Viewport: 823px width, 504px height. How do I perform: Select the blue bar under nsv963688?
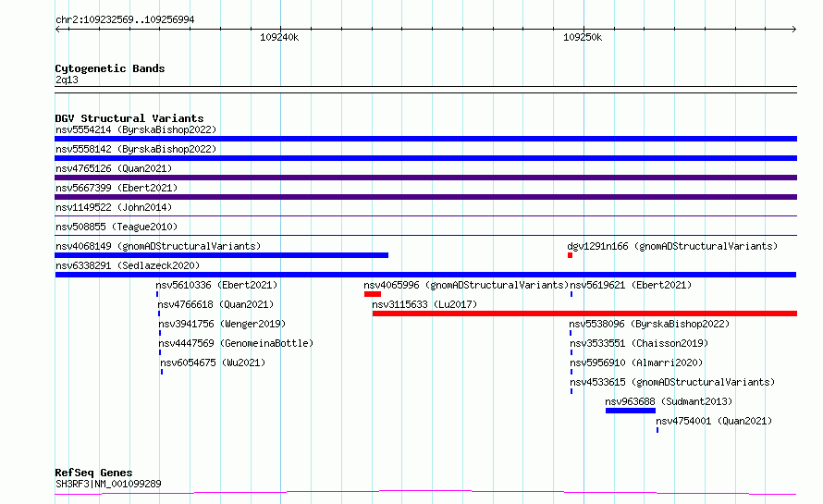tap(631, 411)
